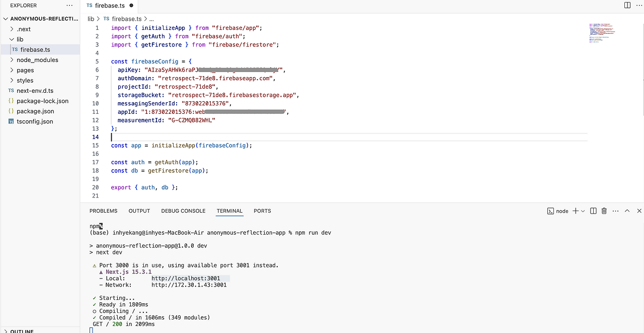
Task: Open editor More Actions ellipsis menu
Action: click(638, 6)
